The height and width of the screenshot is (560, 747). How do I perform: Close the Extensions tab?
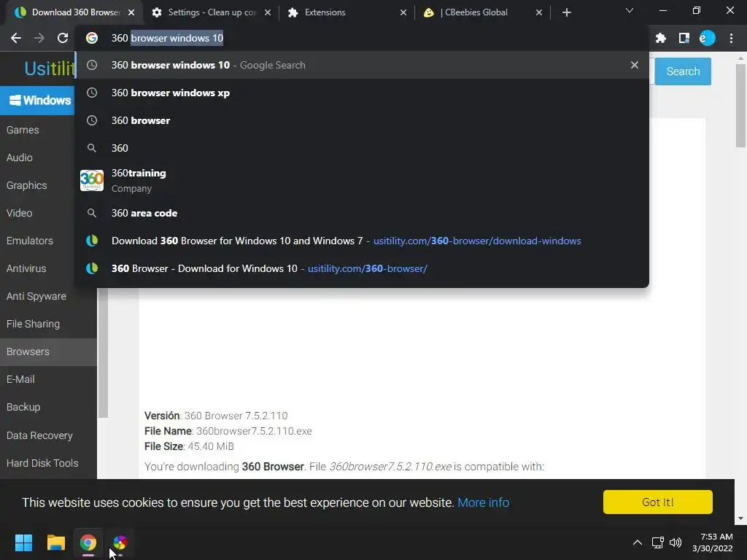click(403, 12)
